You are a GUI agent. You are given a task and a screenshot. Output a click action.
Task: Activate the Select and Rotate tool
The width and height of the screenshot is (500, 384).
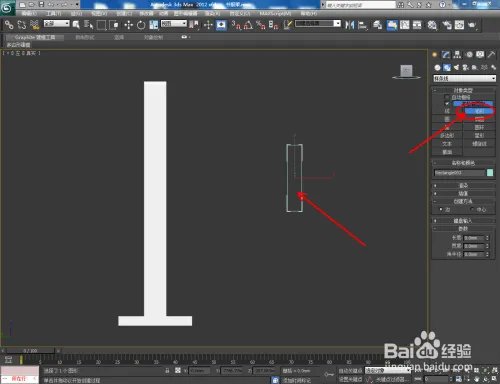pos(141,25)
